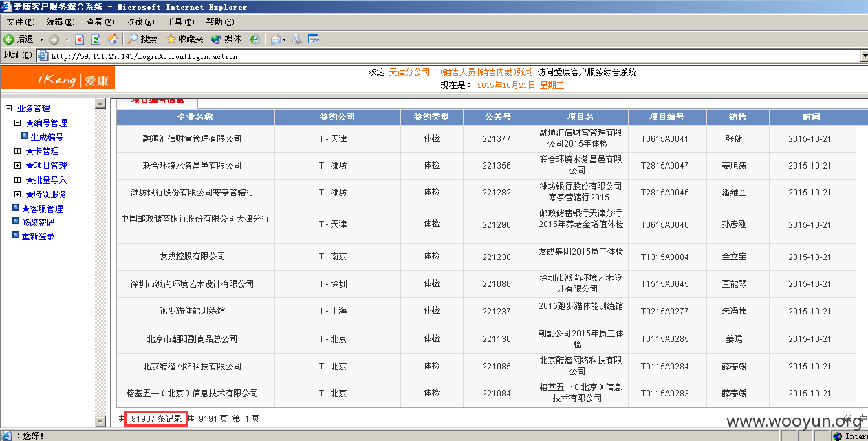Click the ★卡管理 sidebar link
Viewport: 868px width, 441px height.
pos(42,151)
